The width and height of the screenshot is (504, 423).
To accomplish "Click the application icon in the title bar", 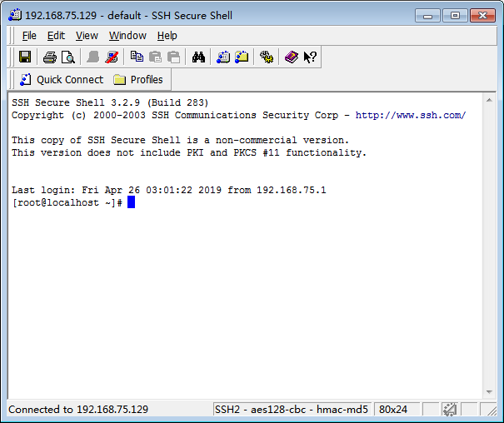I will tap(15, 15).
